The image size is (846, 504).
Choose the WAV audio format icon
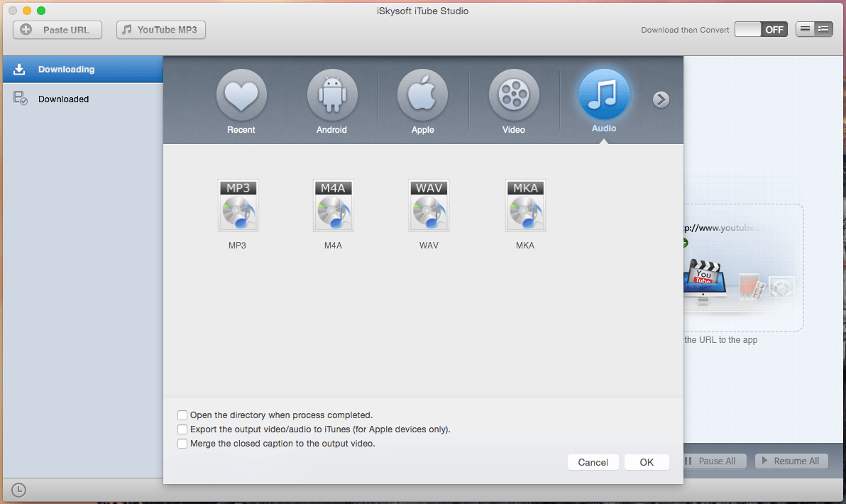coord(429,206)
